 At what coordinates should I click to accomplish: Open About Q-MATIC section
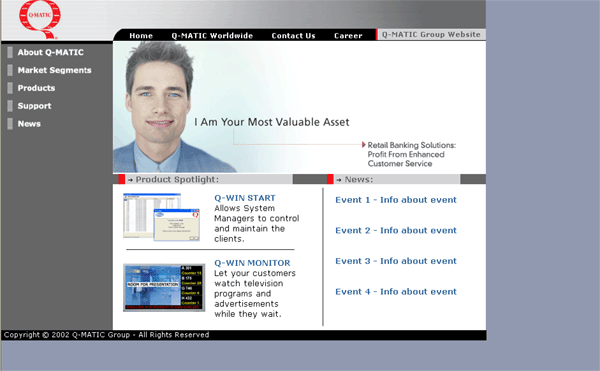[x=50, y=52]
